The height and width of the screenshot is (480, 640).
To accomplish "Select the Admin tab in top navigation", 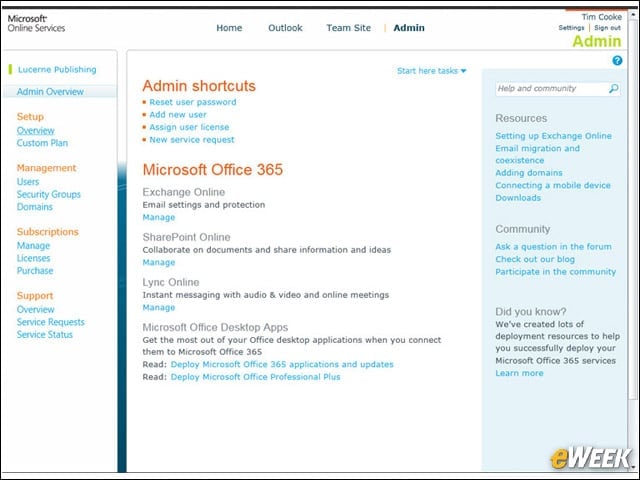I will 409,28.
